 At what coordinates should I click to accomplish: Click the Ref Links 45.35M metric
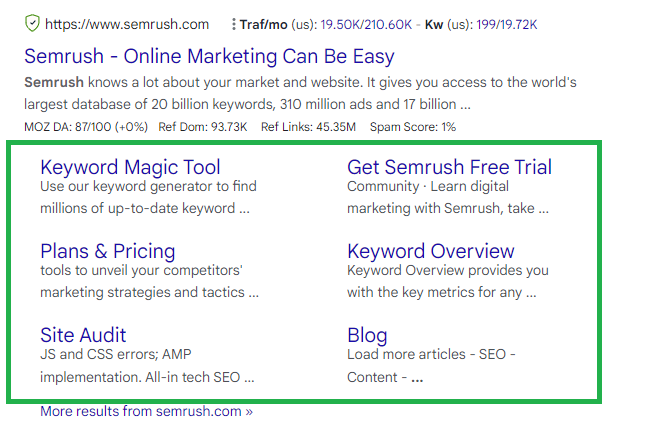coord(308,127)
